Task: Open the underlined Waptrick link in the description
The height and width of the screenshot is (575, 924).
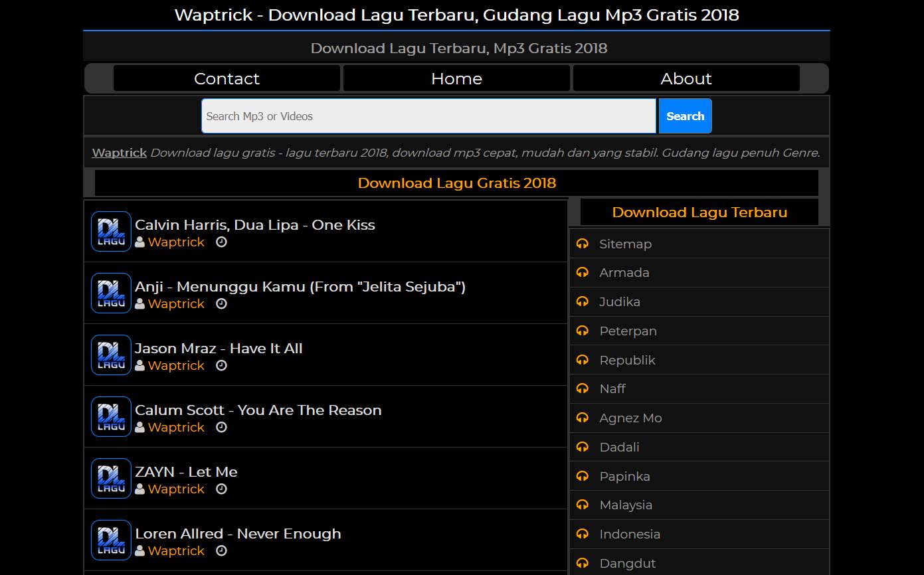Action: (120, 153)
